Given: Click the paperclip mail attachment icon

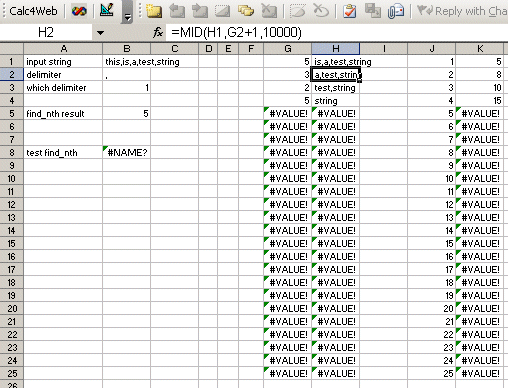Looking at the screenshot, I should [x=395, y=11].
